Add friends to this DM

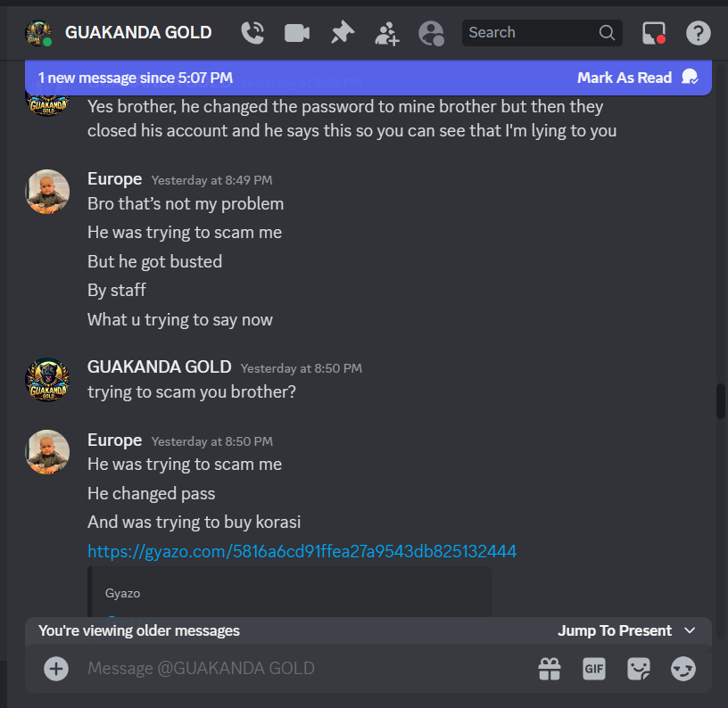coord(387,33)
